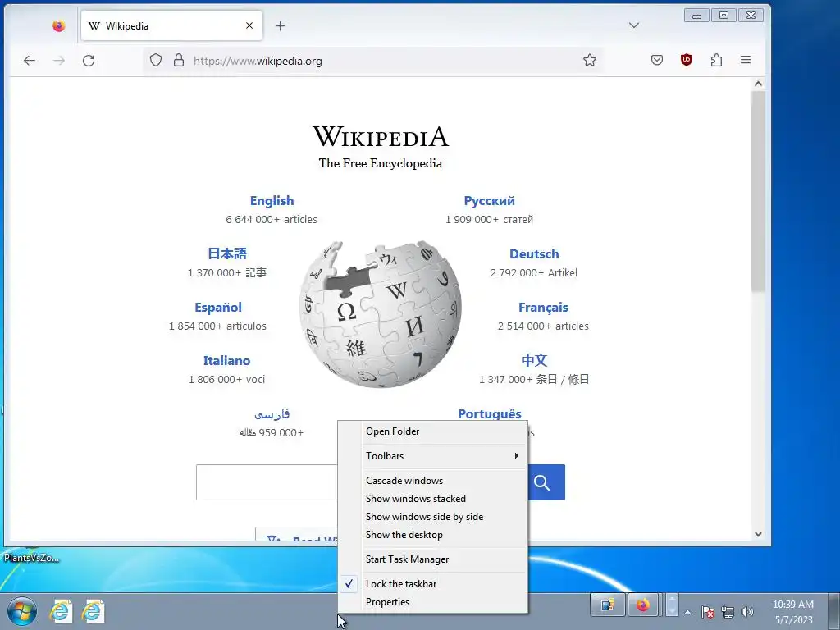Open the Italiano Wikipedia link
This screenshot has height=630, width=840.
(x=226, y=361)
